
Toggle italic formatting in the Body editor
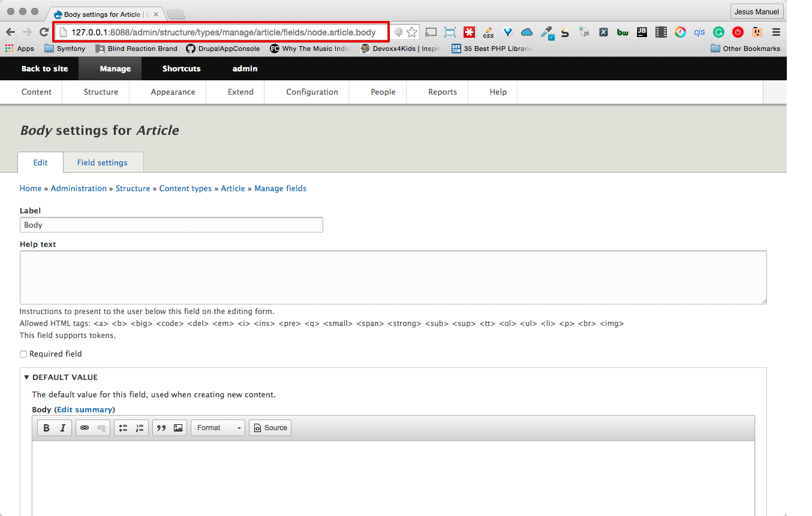click(62, 427)
